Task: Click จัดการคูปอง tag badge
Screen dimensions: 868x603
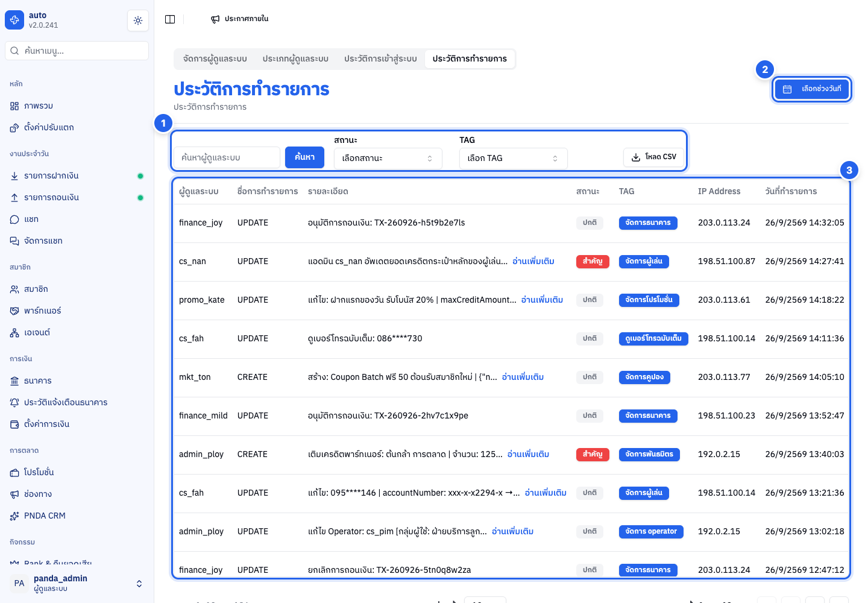Action: point(644,377)
